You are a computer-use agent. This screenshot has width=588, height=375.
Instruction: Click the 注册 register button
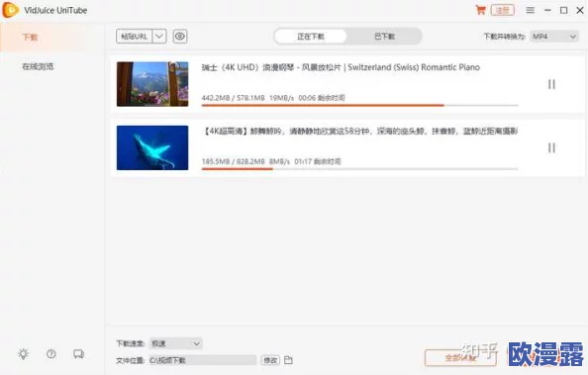tap(503, 10)
